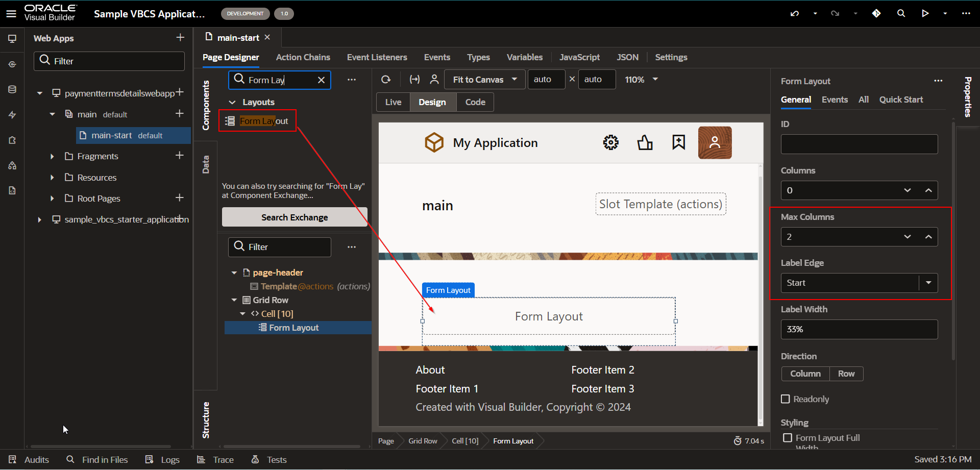Expand the Fragments folder
This screenshot has height=470, width=980.
pyautogui.click(x=52, y=156)
